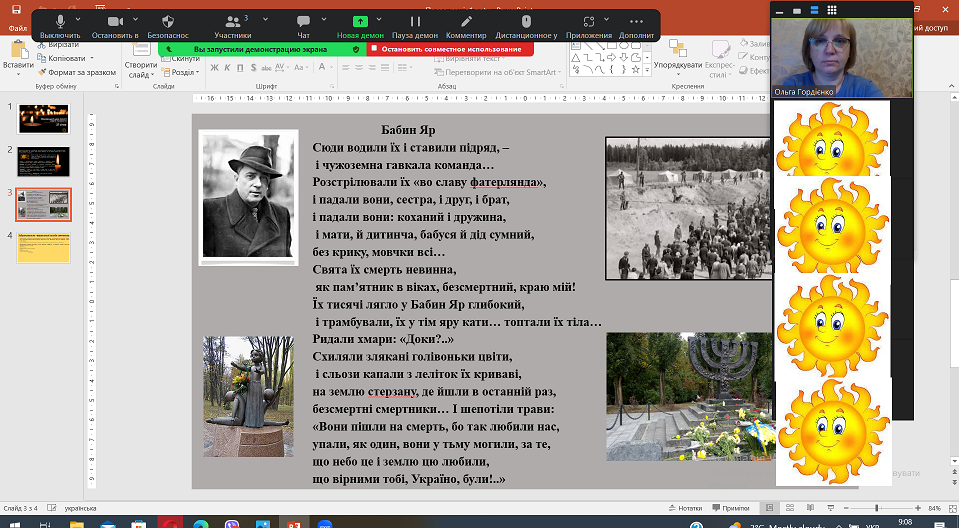Expand the Participants options arrow
The width and height of the screenshot is (959, 528).
[x=265, y=20]
